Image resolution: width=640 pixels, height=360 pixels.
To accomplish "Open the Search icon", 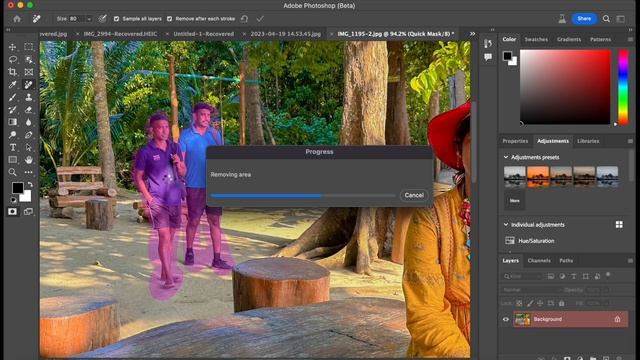I will (x=606, y=19).
